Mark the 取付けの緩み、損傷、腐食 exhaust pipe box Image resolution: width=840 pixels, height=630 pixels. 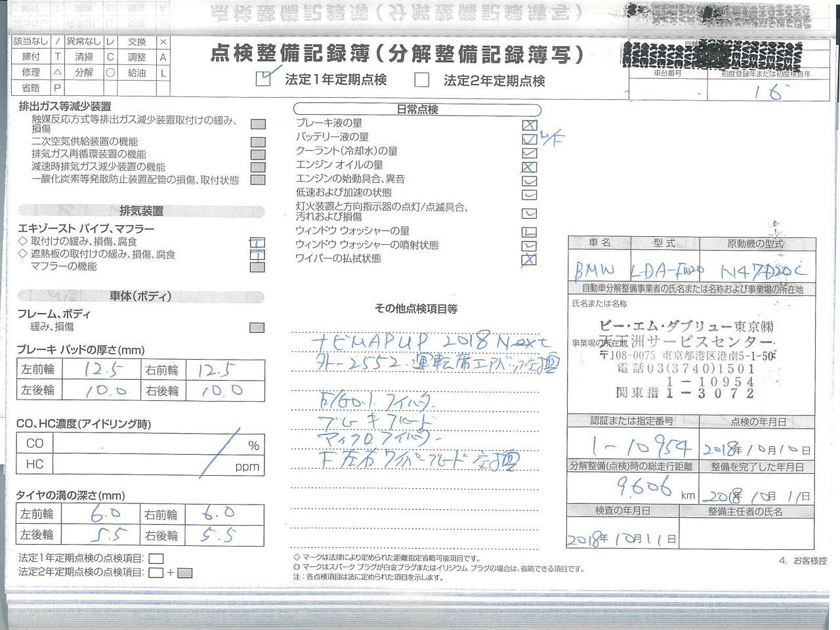coord(258,242)
